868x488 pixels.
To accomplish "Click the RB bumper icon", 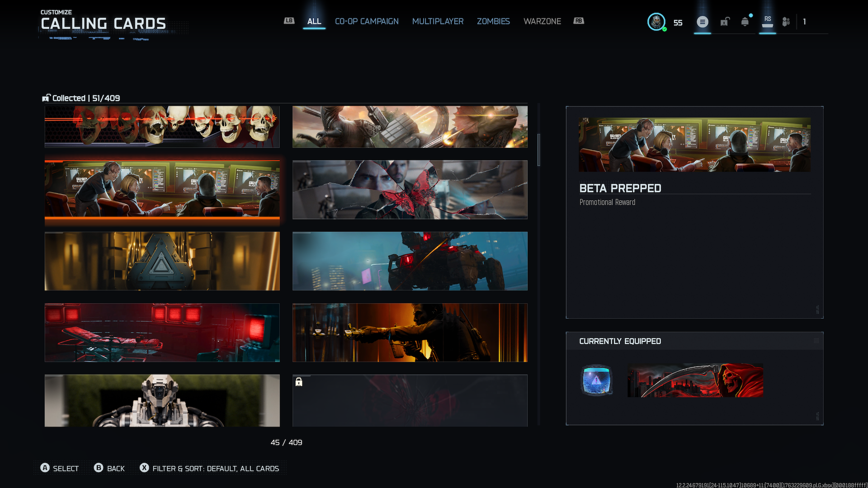I will click(x=579, y=21).
